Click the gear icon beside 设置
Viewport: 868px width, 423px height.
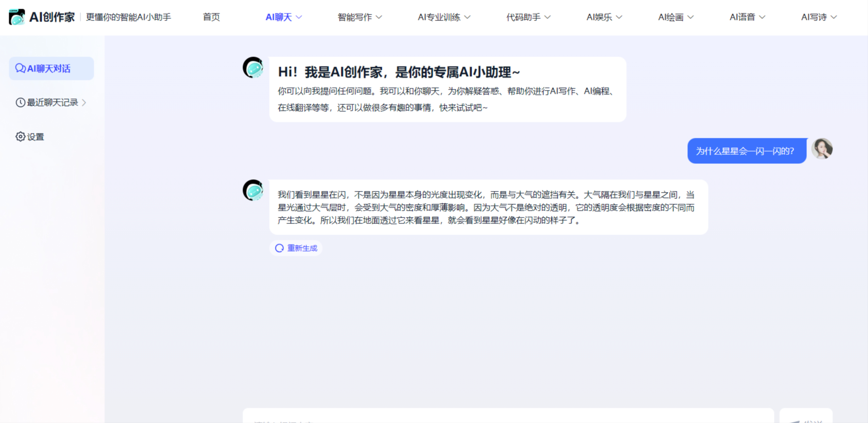[x=20, y=137]
